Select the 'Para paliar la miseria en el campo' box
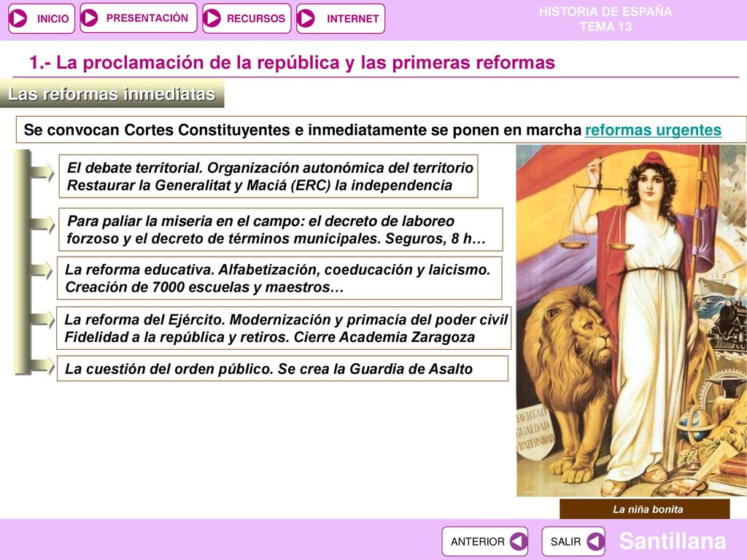The width and height of the screenshot is (747, 560). click(x=281, y=230)
